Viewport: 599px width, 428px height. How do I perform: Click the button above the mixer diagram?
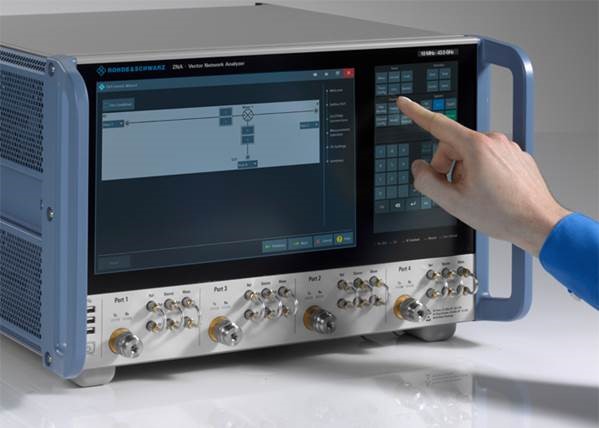tap(119, 105)
